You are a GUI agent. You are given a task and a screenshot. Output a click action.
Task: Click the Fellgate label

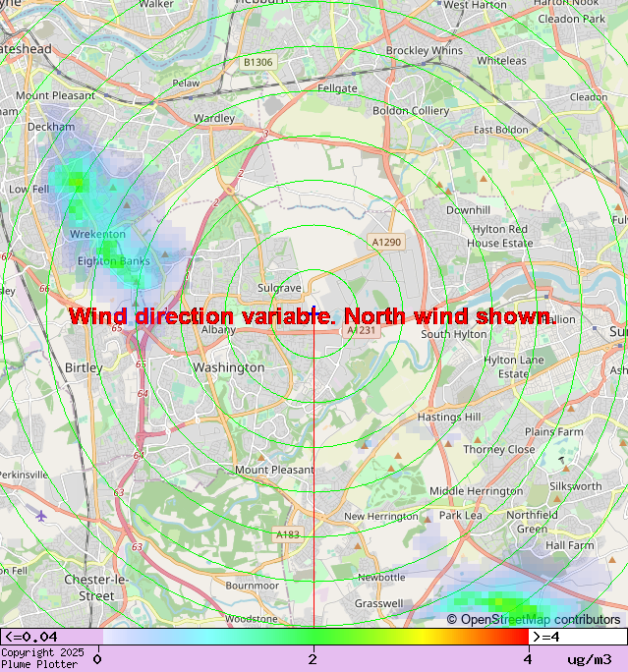coord(337,88)
